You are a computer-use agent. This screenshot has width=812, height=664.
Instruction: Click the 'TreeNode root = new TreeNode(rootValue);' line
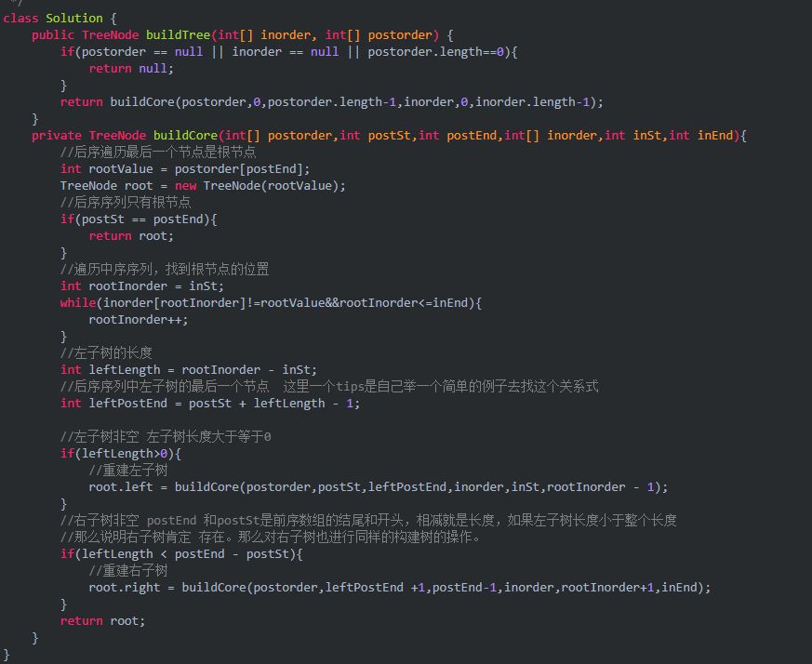click(203, 186)
